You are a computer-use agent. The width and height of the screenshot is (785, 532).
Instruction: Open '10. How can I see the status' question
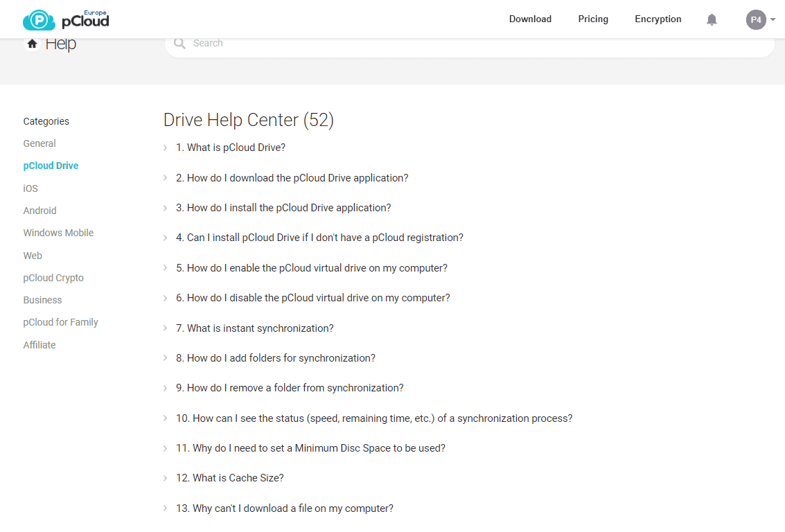pos(374,418)
